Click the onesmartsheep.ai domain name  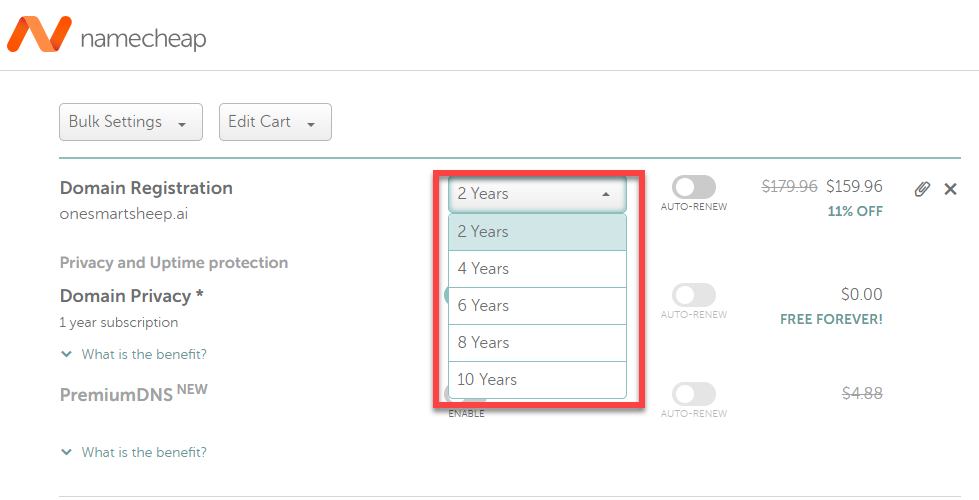pos(124,214)
